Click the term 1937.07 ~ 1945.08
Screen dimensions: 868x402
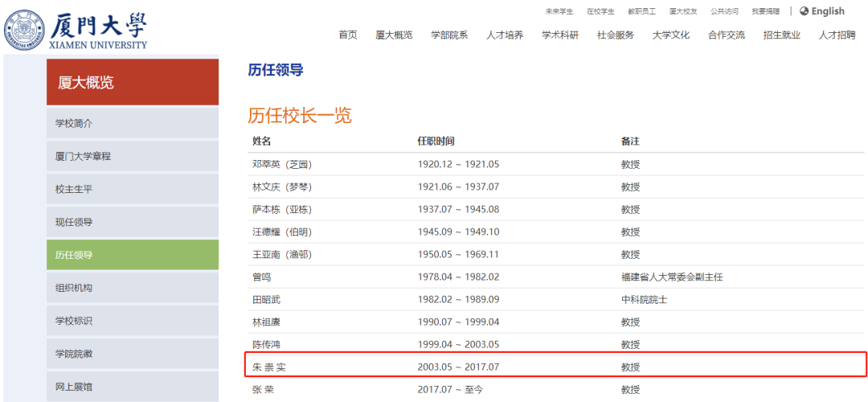(x=458, y=209)
